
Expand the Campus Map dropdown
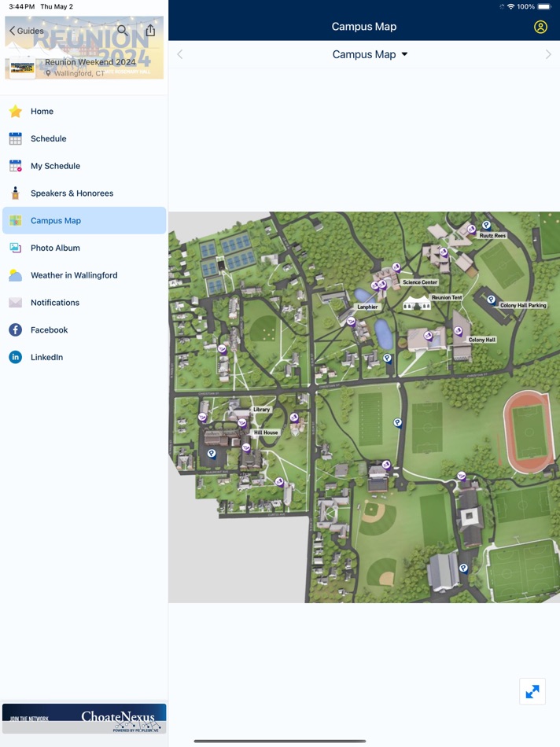pyautogui.click(x=370, y=54)
